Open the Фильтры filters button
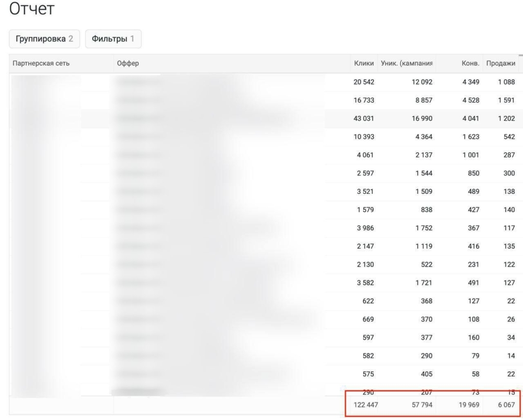The height and width of the screenshot is (420, 523). coord(113,39)
